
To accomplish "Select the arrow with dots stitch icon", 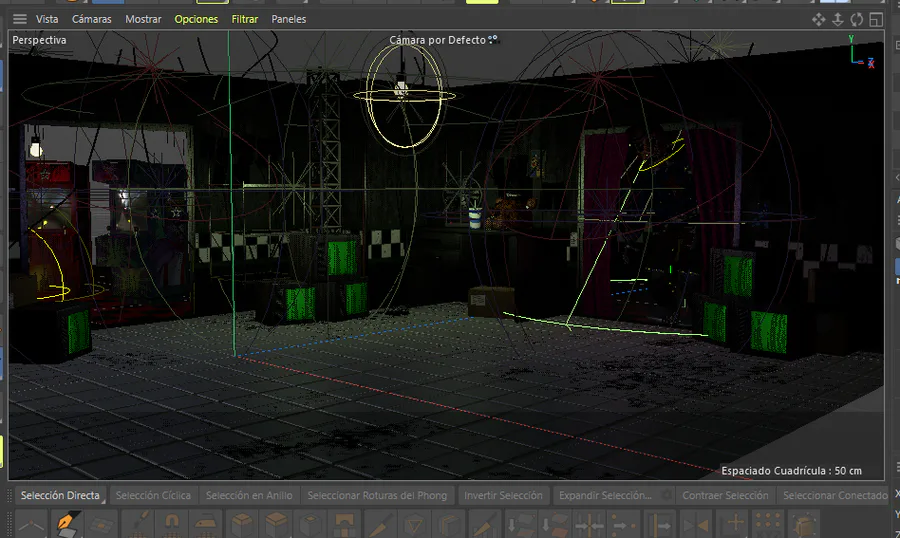I will point(623,524).
